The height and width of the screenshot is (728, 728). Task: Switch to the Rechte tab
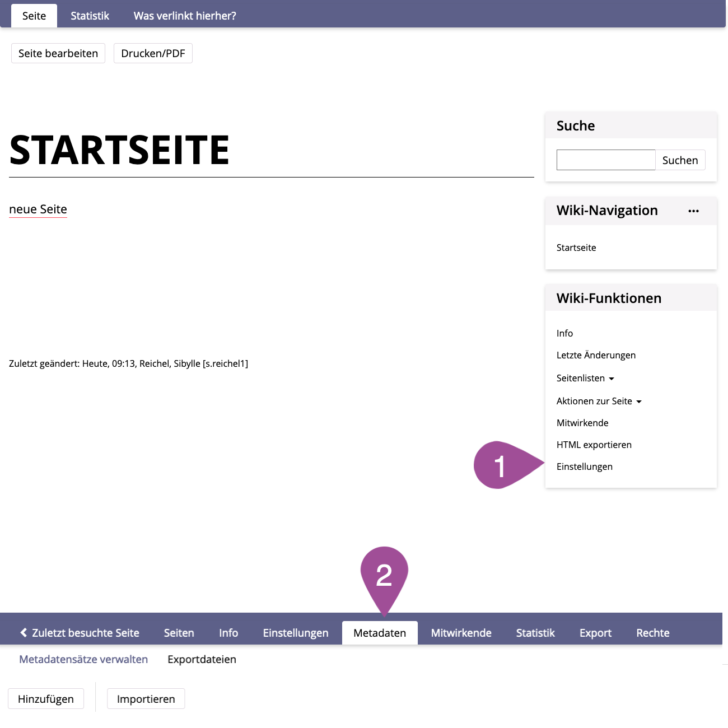click(652, 633)
